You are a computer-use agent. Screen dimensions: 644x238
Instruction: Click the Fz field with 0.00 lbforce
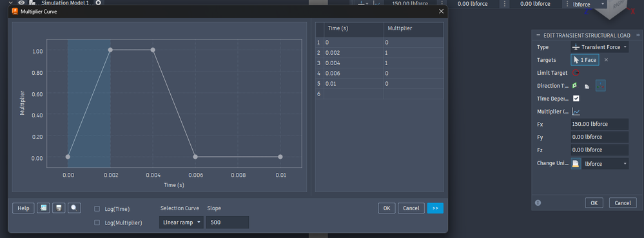tap(600, 150)
